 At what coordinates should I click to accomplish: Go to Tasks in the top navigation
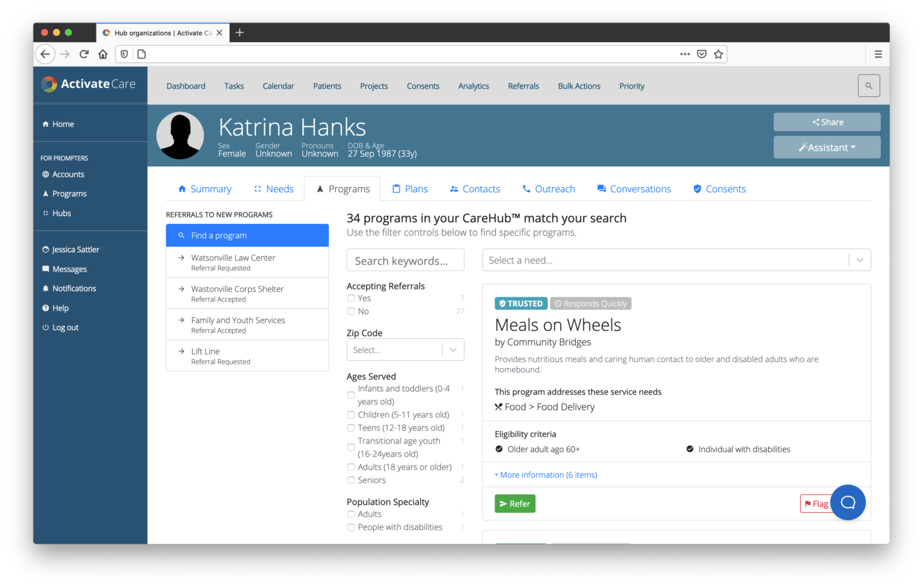click(234, 86)
